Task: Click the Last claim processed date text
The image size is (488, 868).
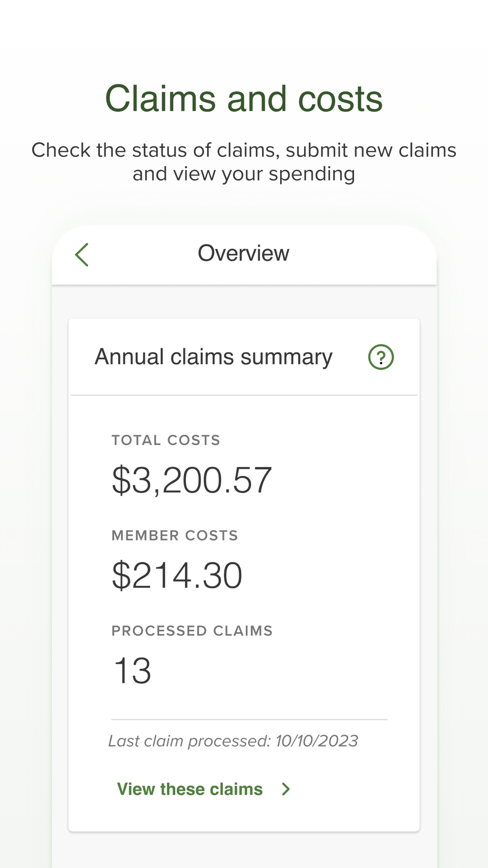Action: [x=233, y=741]
